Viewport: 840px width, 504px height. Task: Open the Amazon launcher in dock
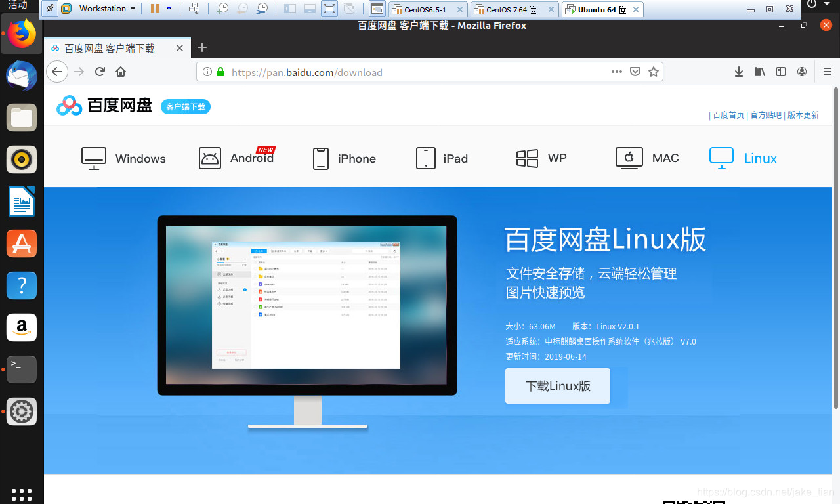click(22, 327)
